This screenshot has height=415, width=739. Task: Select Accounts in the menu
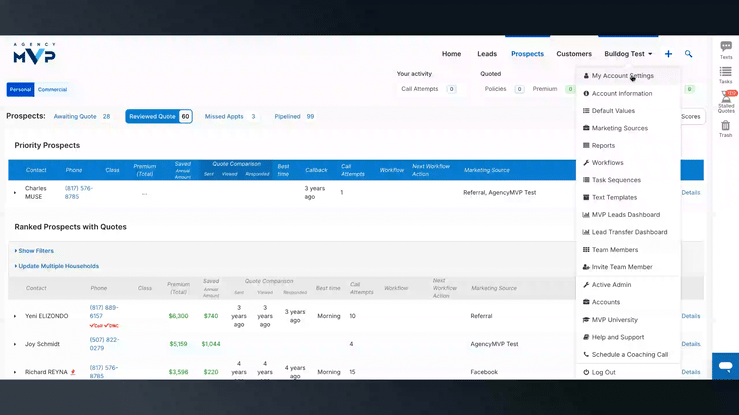(605, 302)
